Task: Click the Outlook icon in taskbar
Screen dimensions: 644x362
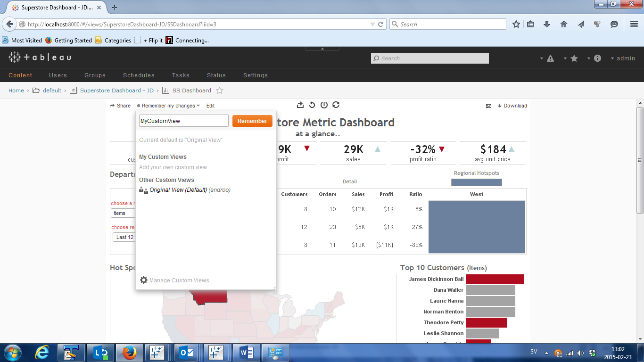Action: pyautogui.click(x=187, y=352)
